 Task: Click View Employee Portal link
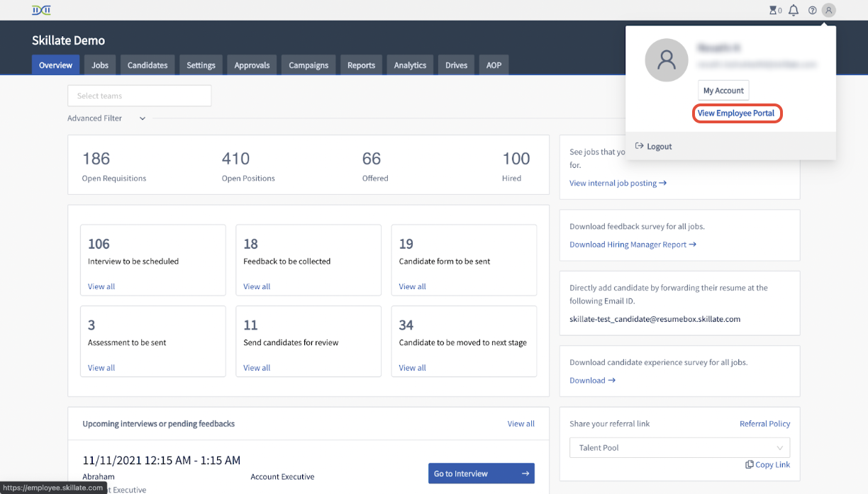[736, 113]
